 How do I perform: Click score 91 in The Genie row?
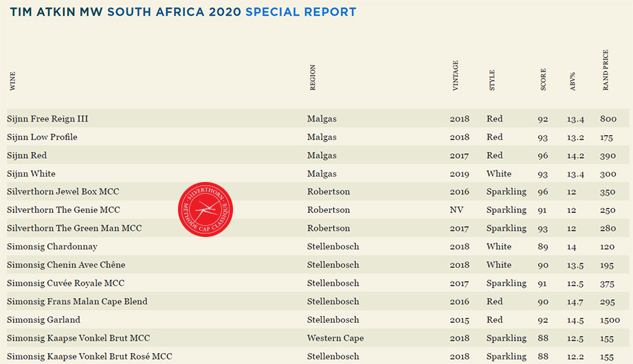tap(542, 210)
